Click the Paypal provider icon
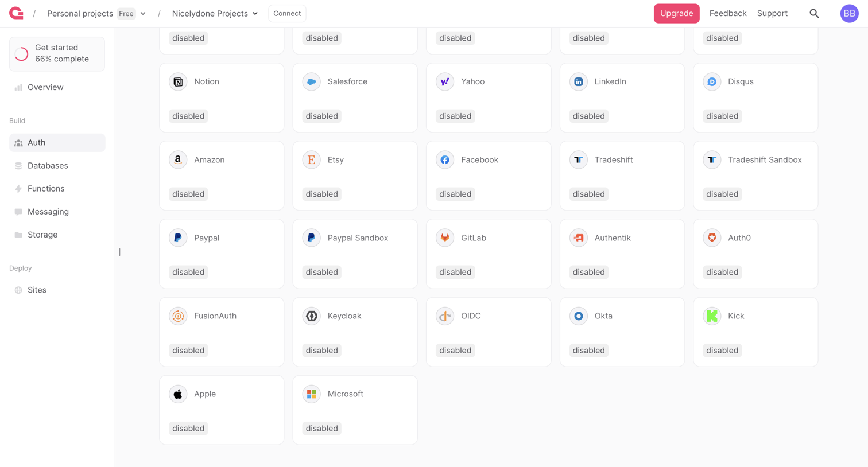868x467 pixels. [178, 238]
